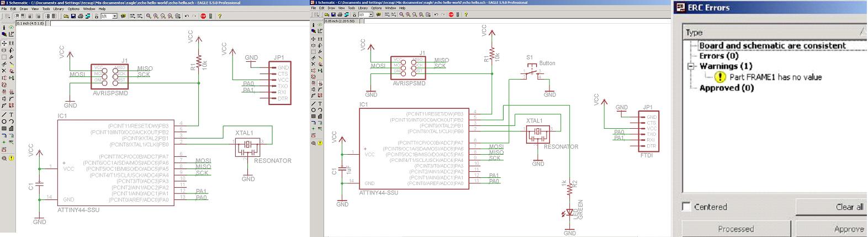Screen dimensions: 868x237
Task: Select the Circle tool in left window palette
Action: click(x=4, y=122)
